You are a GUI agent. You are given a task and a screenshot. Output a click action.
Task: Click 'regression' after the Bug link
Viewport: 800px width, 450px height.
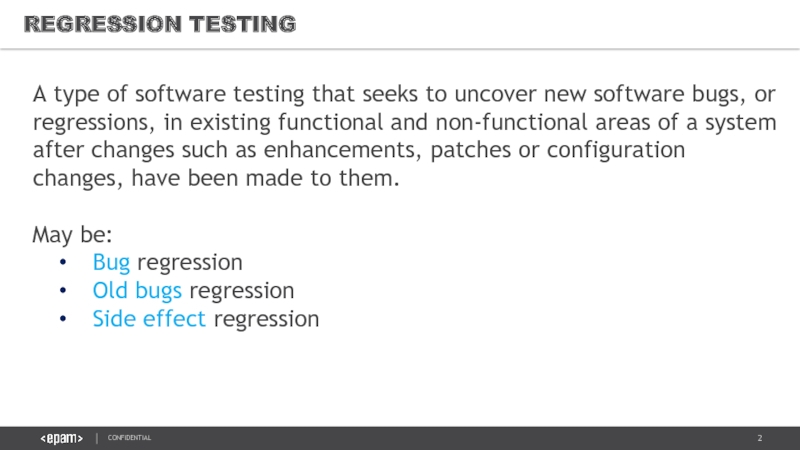click(190, 263)
